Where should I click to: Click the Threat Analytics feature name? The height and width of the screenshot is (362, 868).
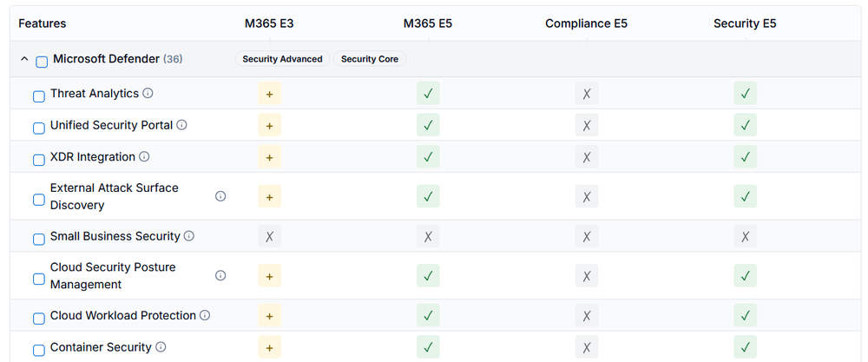95,93
